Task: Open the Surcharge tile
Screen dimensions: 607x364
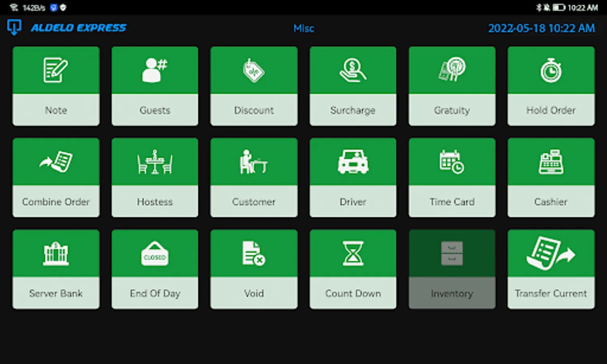Action: tap(353, 86)
